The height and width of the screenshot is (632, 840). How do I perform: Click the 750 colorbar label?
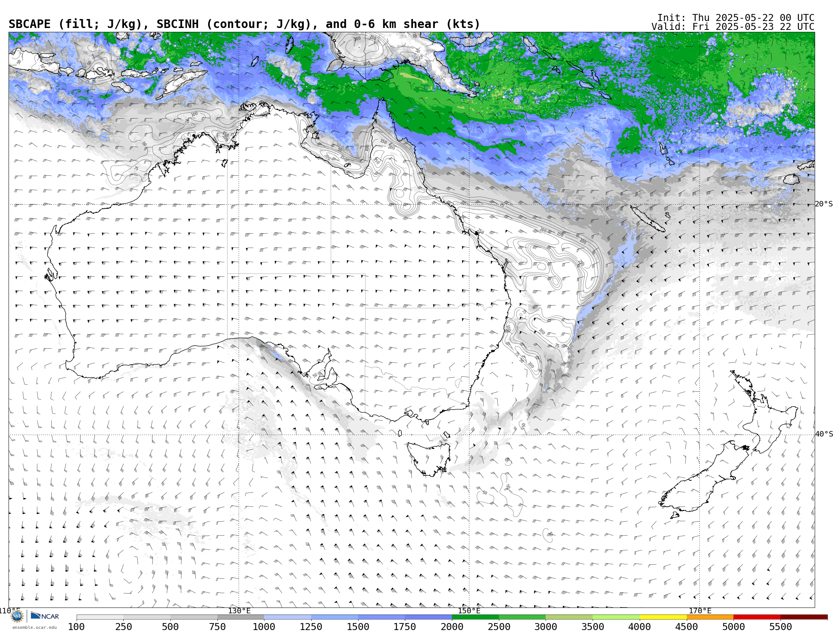coord(217,627)
